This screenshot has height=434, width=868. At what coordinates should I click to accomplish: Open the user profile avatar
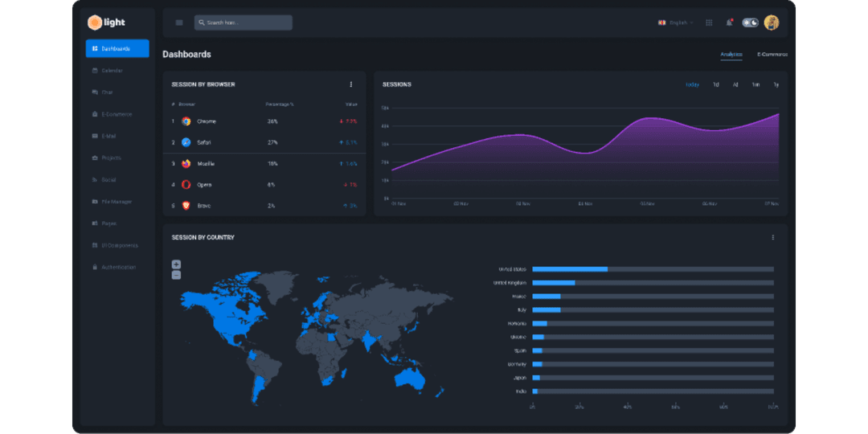(x=772, y=23)
